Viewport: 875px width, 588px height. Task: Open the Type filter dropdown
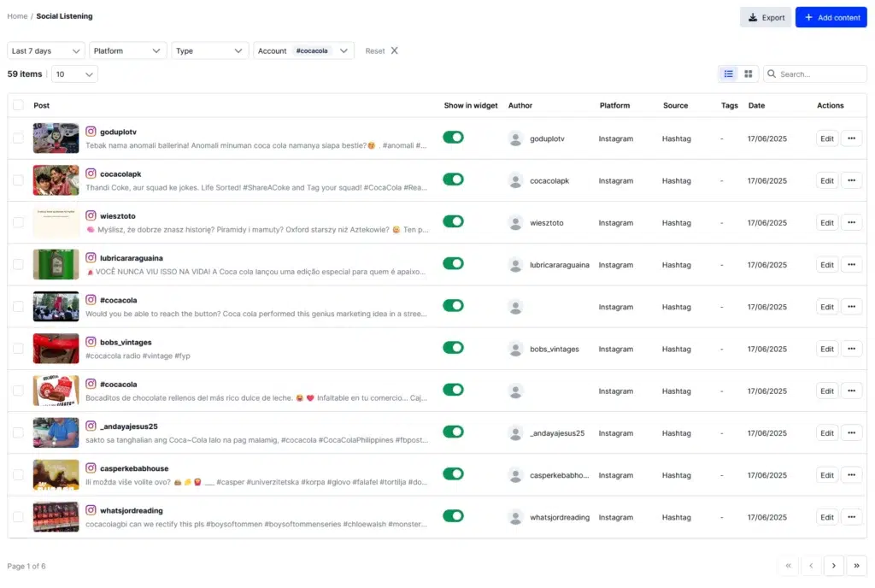tap(209, 50)
